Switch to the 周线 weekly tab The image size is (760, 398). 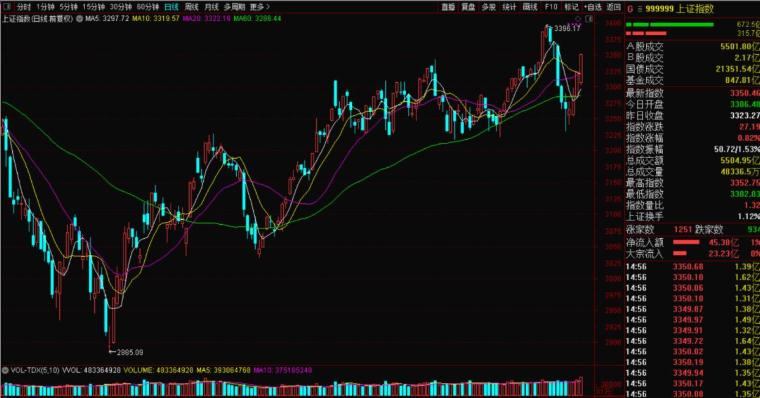tap(192, 7)
